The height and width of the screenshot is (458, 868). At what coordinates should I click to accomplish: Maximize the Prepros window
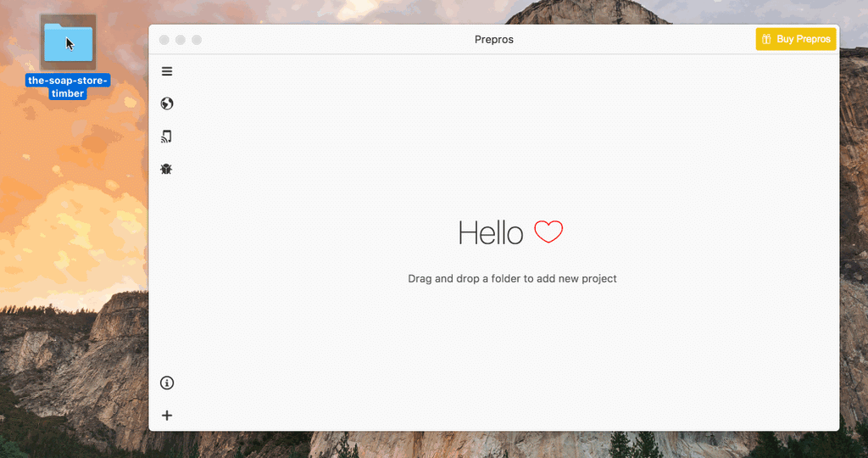pyautogui.click(x=197, y=40)
